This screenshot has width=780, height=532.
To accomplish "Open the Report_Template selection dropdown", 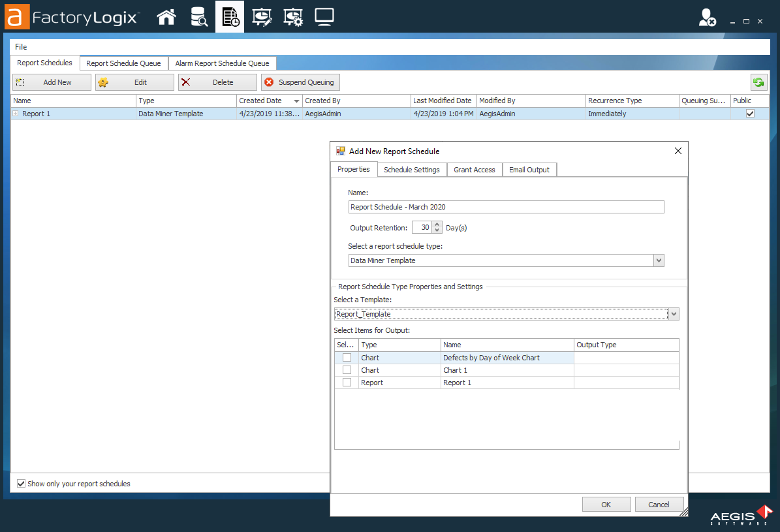I will tap(674, 313).
